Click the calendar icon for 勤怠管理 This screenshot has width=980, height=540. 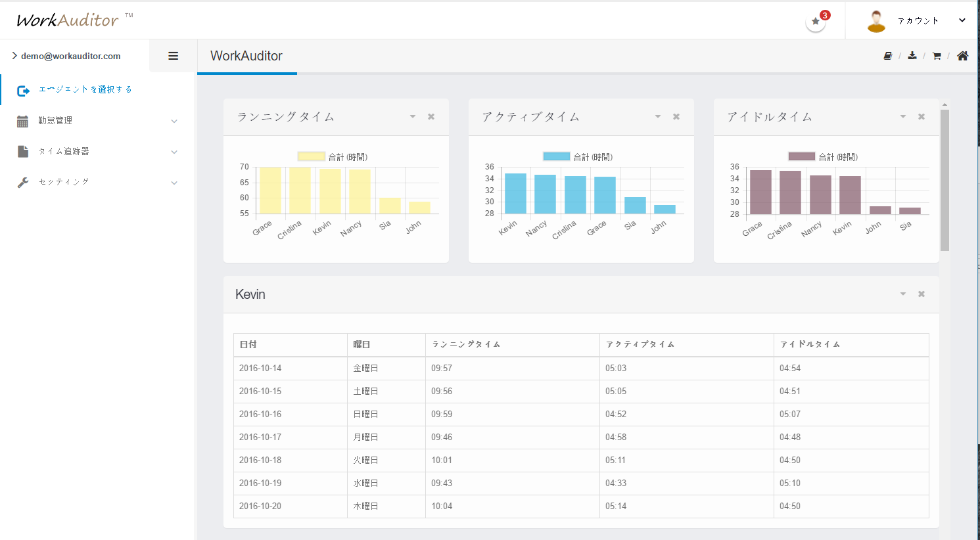click(x=22, y=121)
